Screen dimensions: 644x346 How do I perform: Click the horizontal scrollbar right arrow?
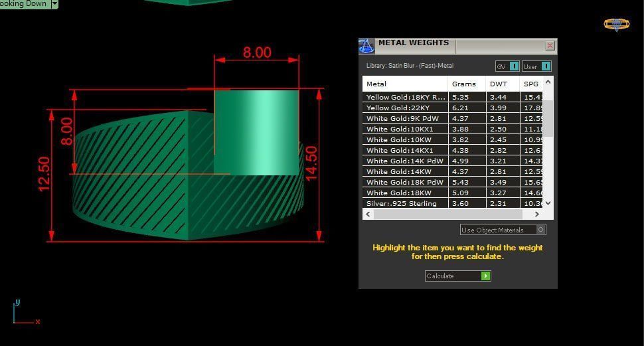[537, 214]
